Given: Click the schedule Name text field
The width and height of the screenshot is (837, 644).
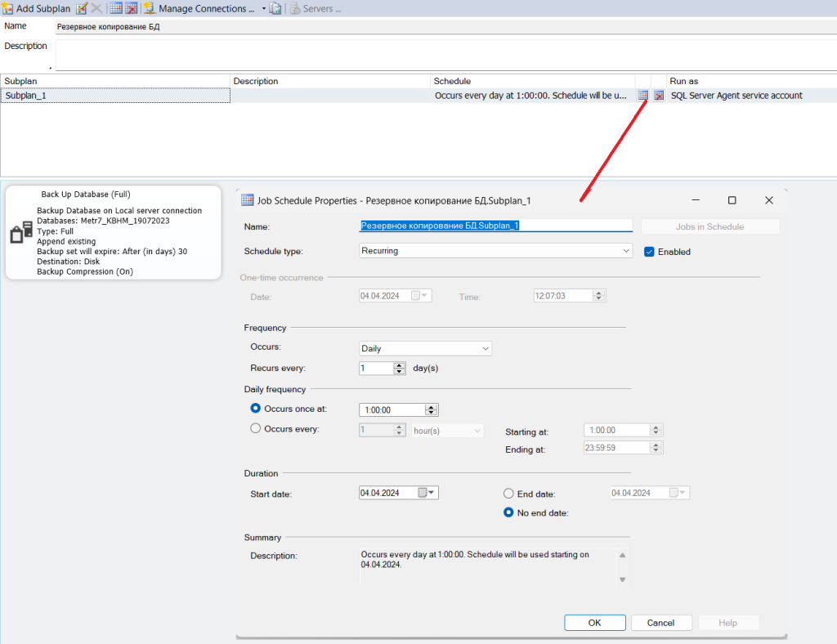Looking at the screenshot, I should pos(495,226).
